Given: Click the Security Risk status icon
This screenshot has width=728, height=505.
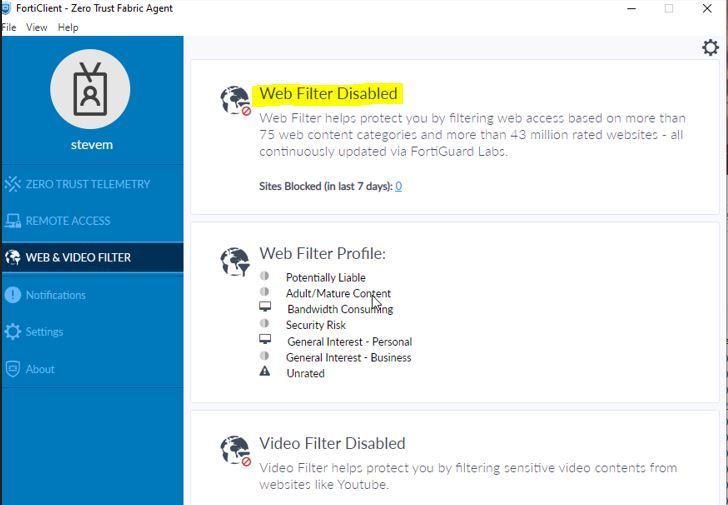Looking at the screenshot, I should [264, 323].
